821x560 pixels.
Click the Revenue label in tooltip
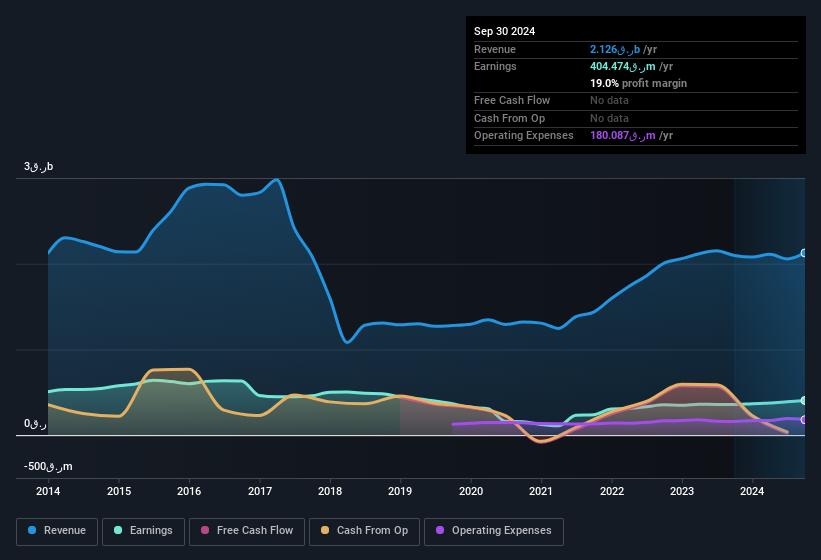coord(495,49)
